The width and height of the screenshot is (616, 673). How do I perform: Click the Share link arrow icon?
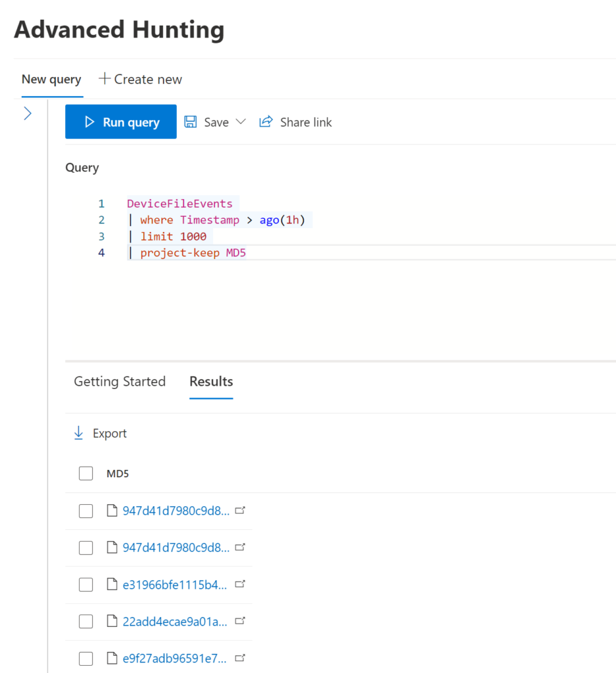coord(266,122)
